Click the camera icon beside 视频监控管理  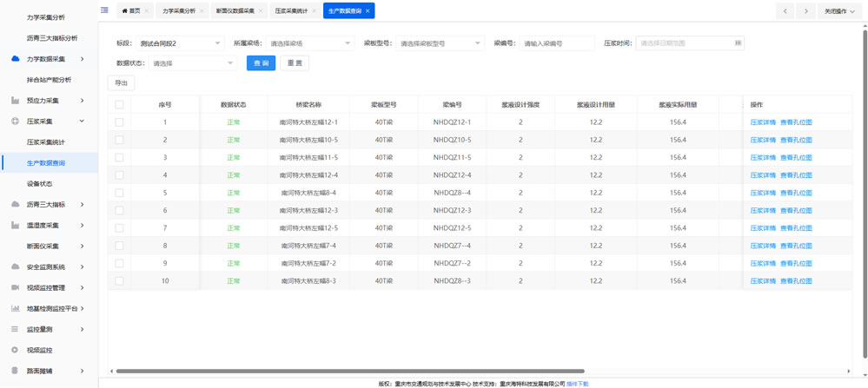[x=15, y=287]
